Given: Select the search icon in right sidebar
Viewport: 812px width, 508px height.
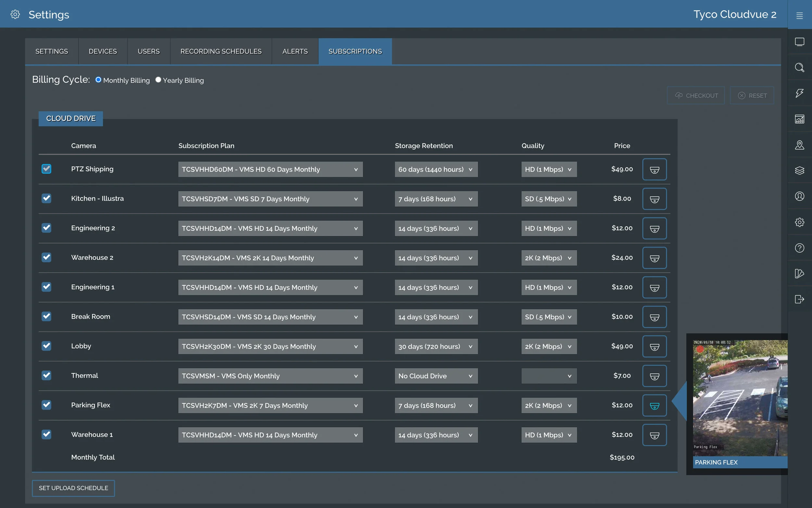Looking at the screenshot, I should [800, 68].
